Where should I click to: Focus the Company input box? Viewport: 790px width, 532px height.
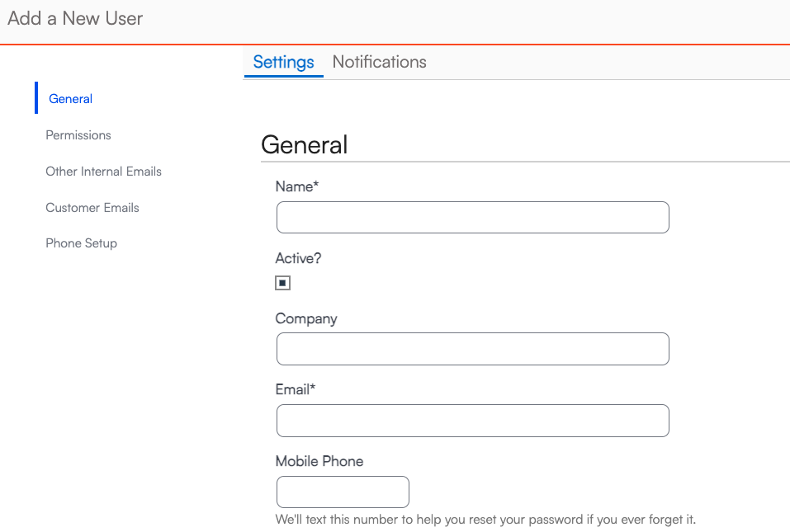pyautogui.click(x=472, y=349)
